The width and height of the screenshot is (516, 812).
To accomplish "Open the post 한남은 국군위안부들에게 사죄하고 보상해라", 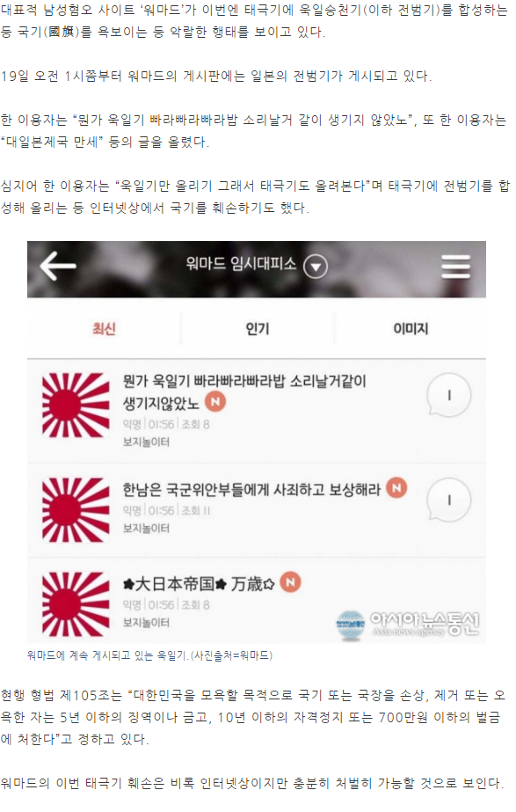I will [x=251, y=489].
